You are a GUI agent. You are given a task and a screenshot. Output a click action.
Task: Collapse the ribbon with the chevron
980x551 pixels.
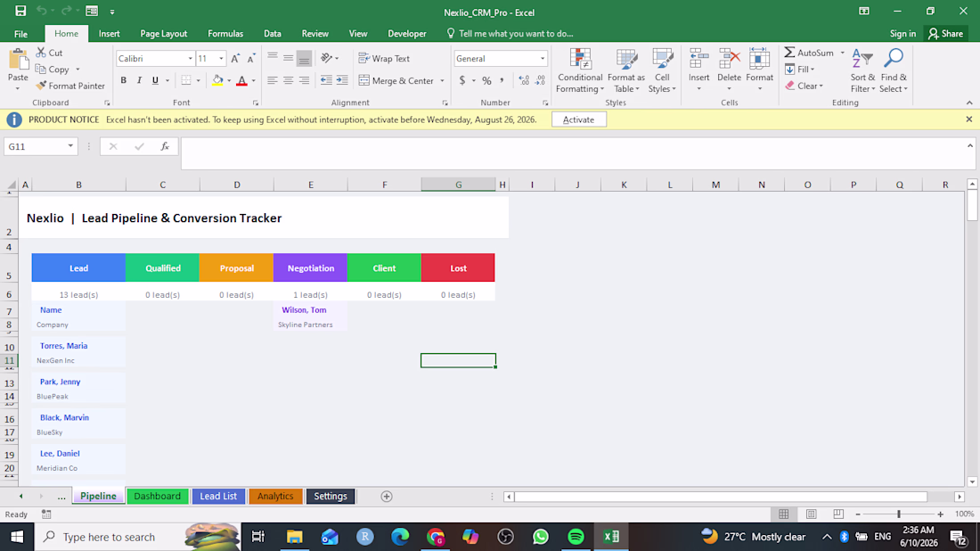969,103
